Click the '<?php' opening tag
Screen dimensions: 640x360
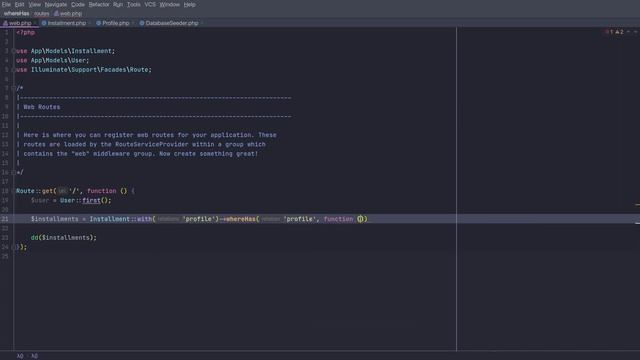tap(25, 33)
